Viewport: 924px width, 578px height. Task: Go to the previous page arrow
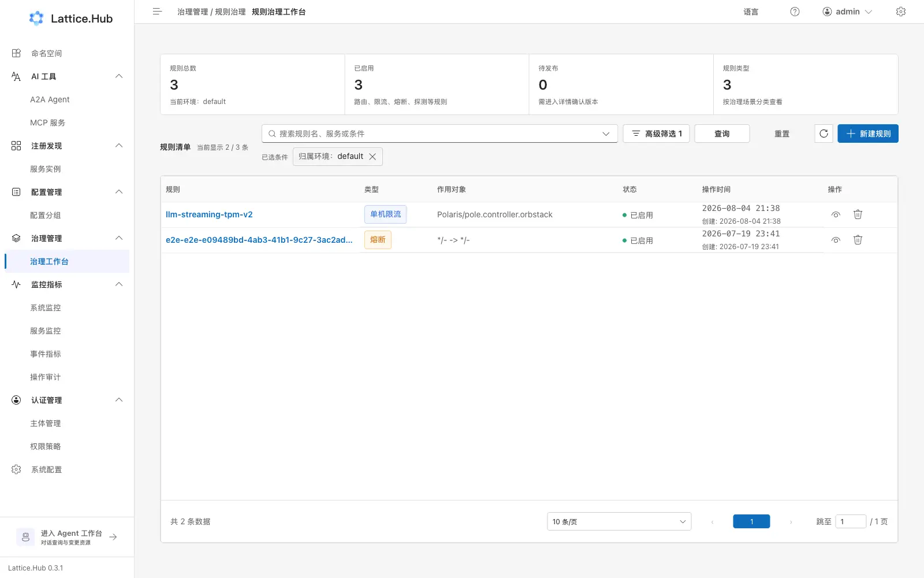[x=712, y=522]
